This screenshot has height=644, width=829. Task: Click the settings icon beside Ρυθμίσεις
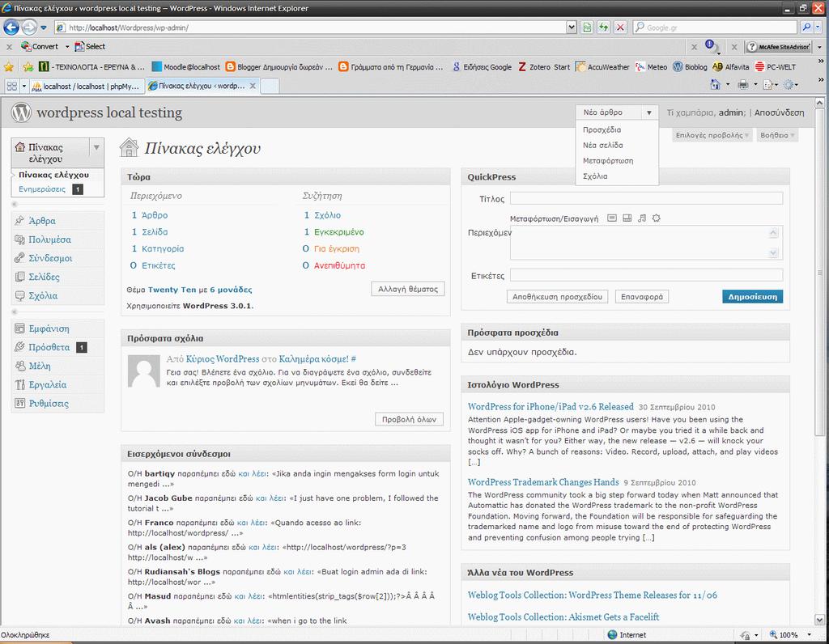pyautogui.click(x=19, y=403)
